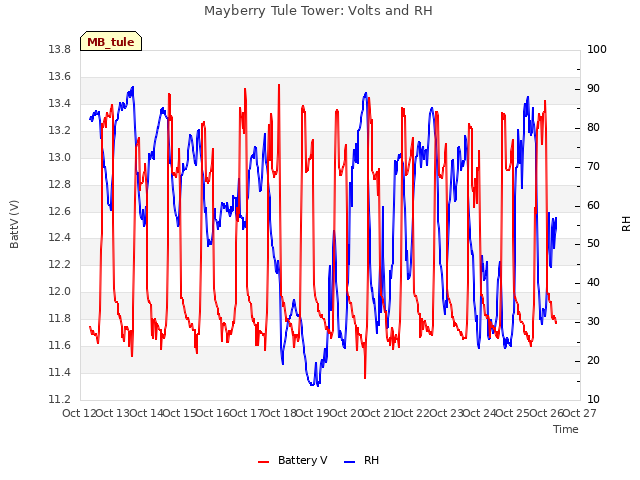Image resolution: width=640 pixels, height=480 pixels.
Task: Click the 11.8 voltage axis label
Action: (59, 318)
